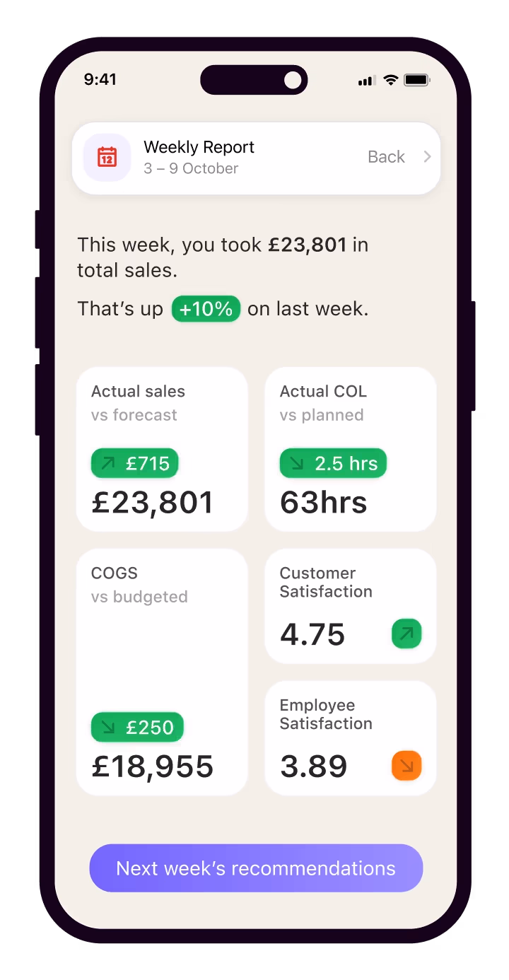Tap the cellular signal bars icon
This screenshot has width=509, height=980.
(366, 81)
